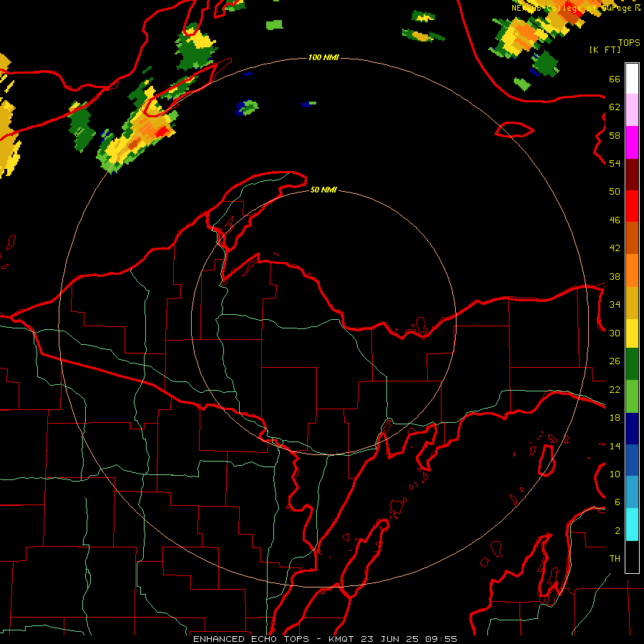The width and height of the screenshot is (644, 644).
Task: Click the magenta 58 kft legend swatch
Action: point(632,142)
